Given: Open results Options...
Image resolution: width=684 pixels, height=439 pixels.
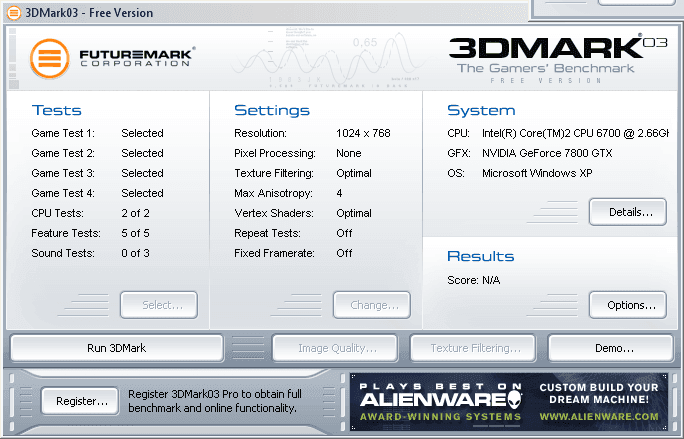Looking at the screenshot, I should click(x=628, y=305).
